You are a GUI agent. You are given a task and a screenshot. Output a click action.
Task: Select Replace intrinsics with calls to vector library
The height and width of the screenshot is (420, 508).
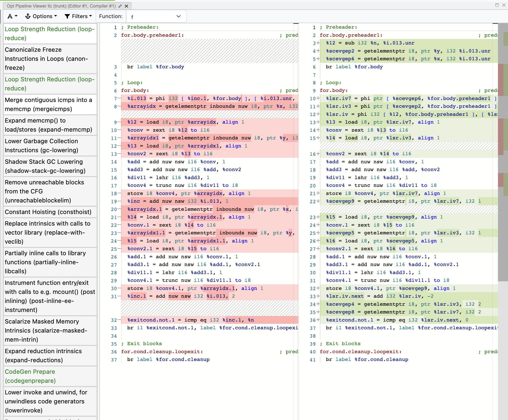tap(50, 233)
